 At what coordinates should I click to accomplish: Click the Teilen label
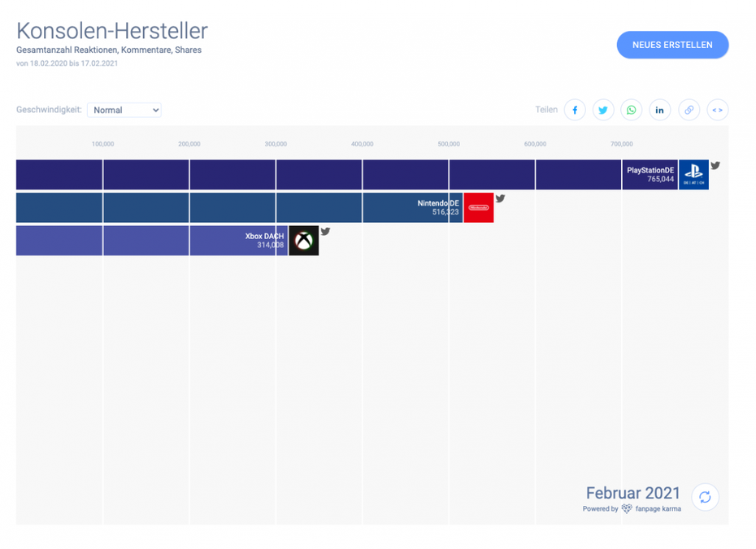[546, 110]
